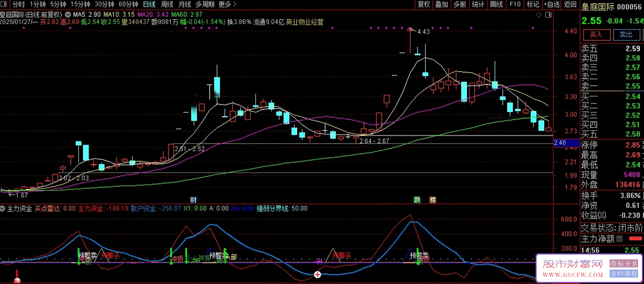Click the 返回 back button
This screenshot has height=284, width=644.
pyautogui.click(x=570, y=4)
